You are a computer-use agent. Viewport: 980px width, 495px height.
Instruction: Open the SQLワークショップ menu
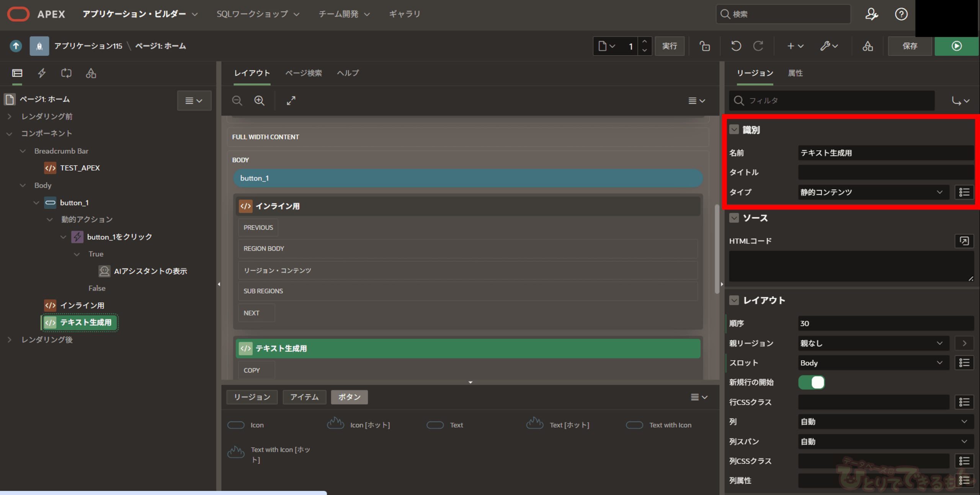click(x=258, y=14)
